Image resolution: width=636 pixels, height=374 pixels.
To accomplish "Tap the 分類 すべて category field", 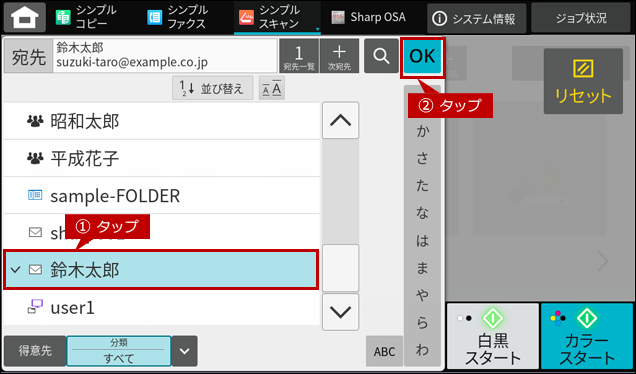I will click(x=119, y=351).
